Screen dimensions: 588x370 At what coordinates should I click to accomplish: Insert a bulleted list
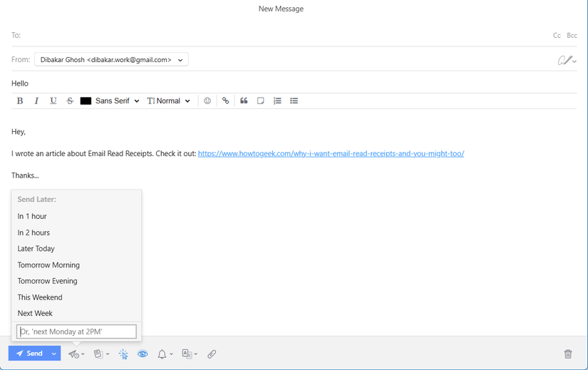(x=294, y=101)
